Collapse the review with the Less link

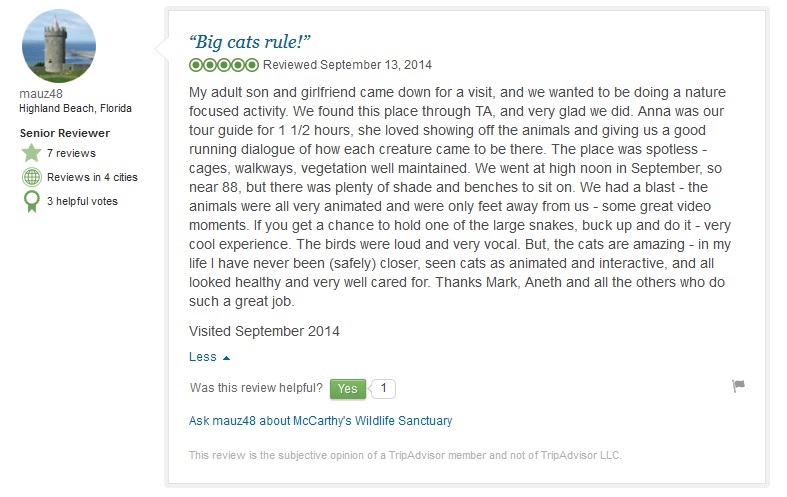click(x=203, y=357)
